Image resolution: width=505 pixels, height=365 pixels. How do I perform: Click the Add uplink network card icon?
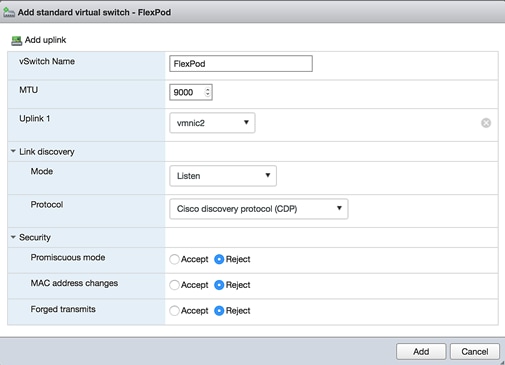click(16, 41)
